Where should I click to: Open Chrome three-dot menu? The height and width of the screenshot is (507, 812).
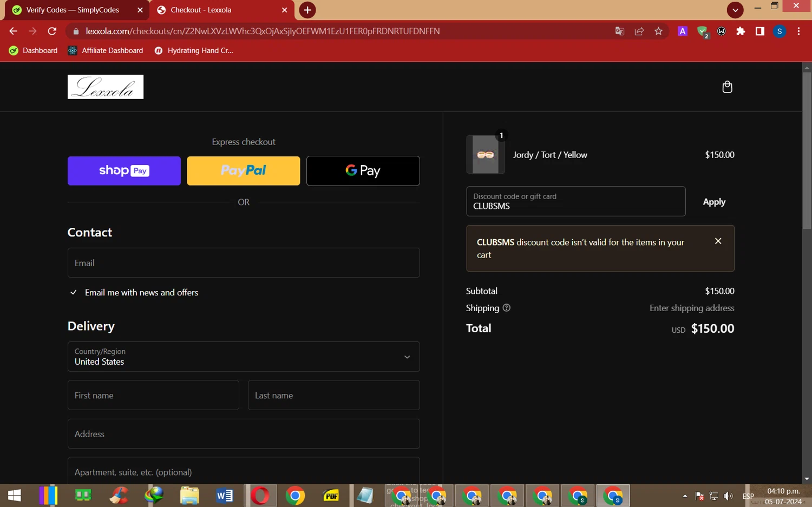tap(798, 31)
